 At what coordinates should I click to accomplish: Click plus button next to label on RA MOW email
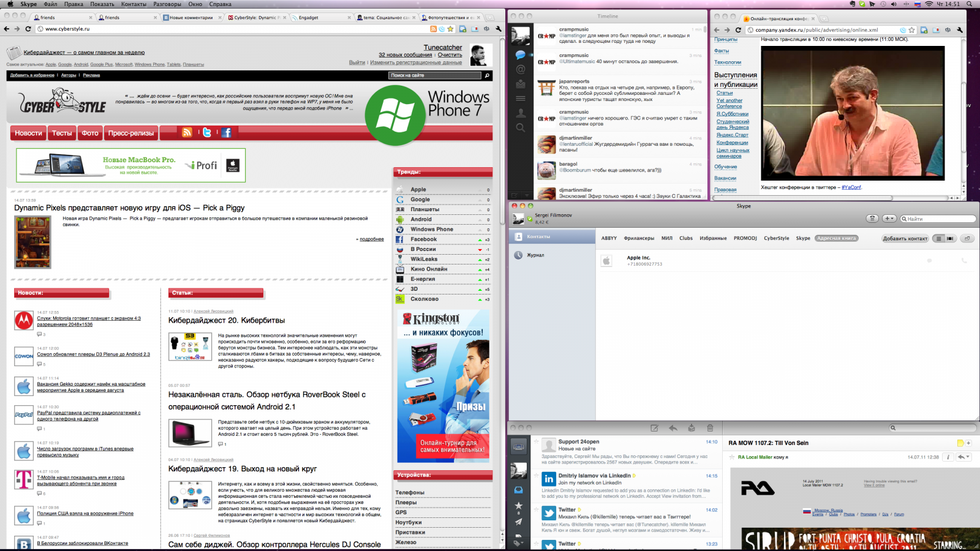point(968,443)
